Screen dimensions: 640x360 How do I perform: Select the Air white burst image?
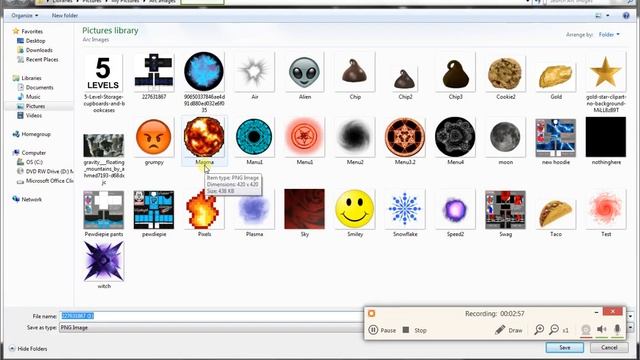254,72
